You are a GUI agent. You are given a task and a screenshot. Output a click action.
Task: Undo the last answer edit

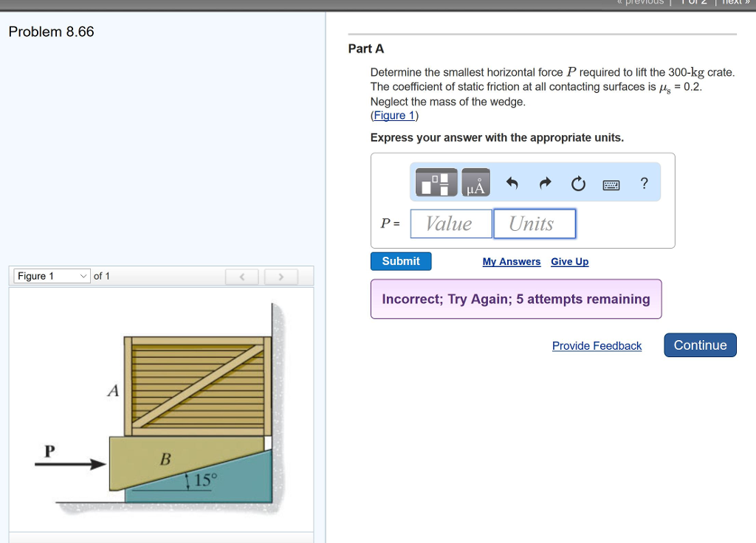[x=512, y=183]
